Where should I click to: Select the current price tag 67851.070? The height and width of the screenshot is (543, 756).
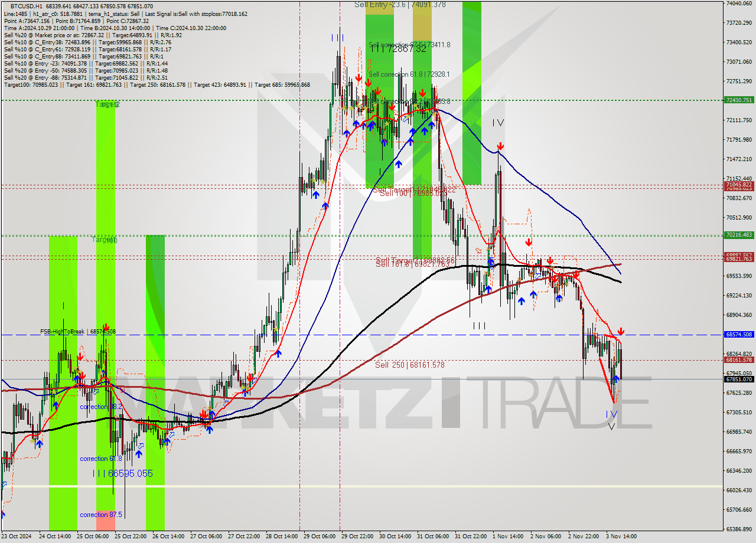coord(739,379)
